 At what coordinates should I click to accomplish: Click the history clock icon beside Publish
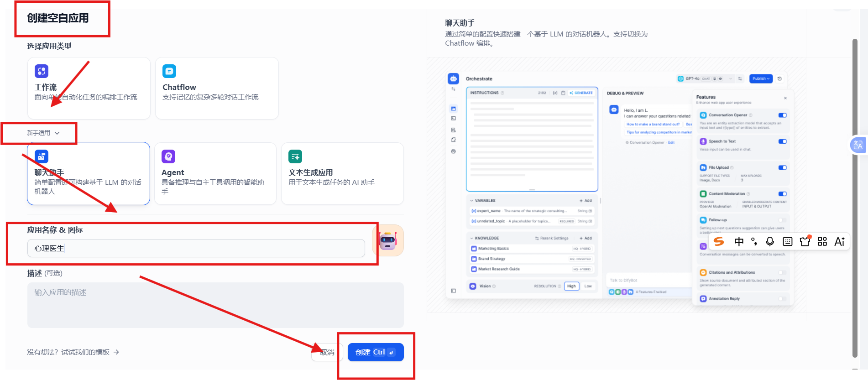click(780, 78)
